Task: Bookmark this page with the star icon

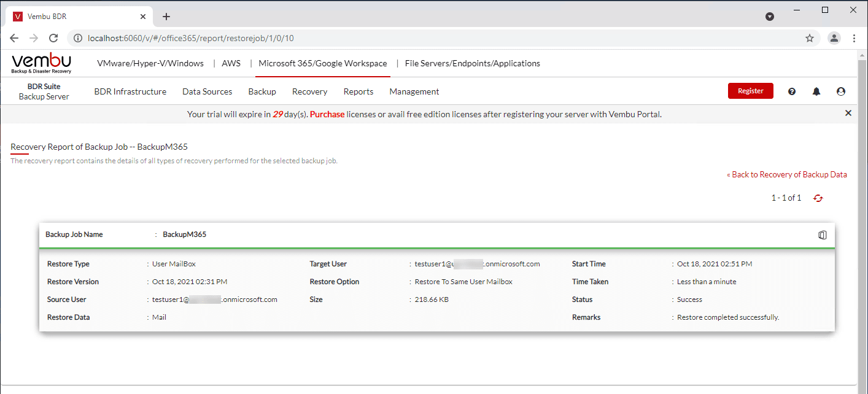Action: pos(810,38)
